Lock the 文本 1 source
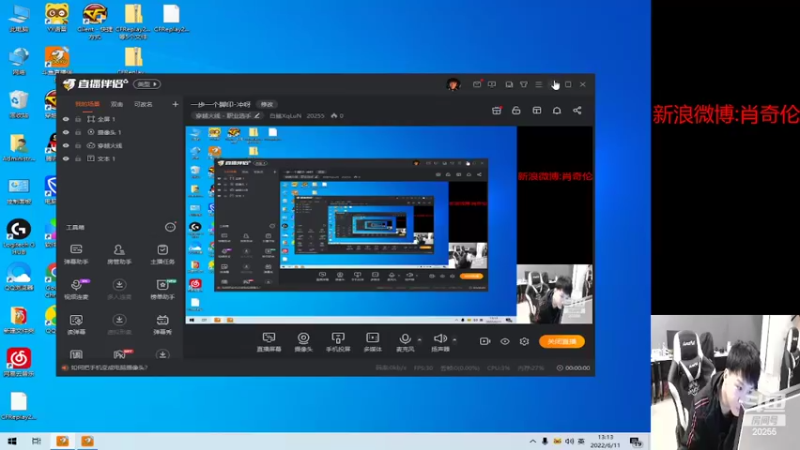800x450 pixels. [78, 159]
